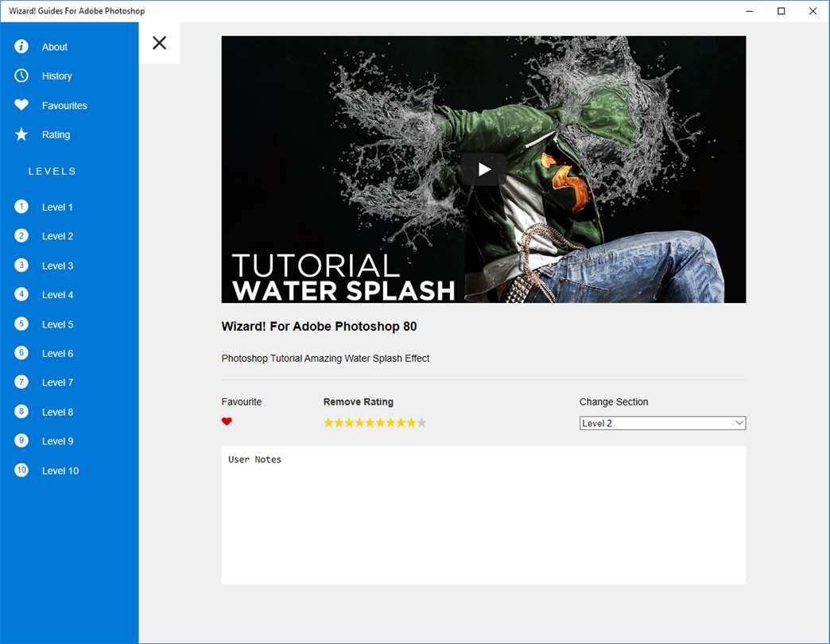Click the History clock icon

pyautogui.click(x=21, y=76)
